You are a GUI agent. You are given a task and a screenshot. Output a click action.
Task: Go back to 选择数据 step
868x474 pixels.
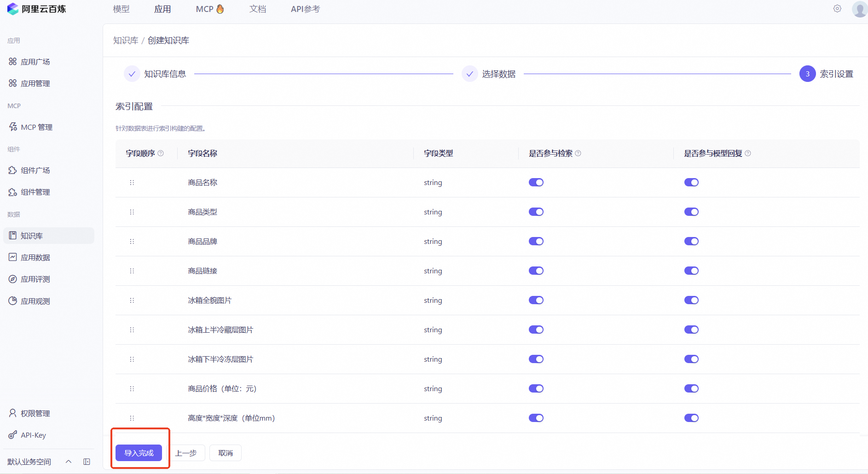point(489,74)
